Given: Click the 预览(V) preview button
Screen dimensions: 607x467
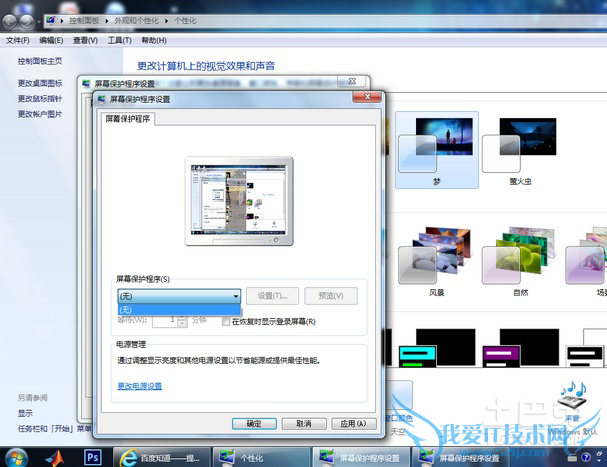Looking at the screenshot, I should coord(331,296).
